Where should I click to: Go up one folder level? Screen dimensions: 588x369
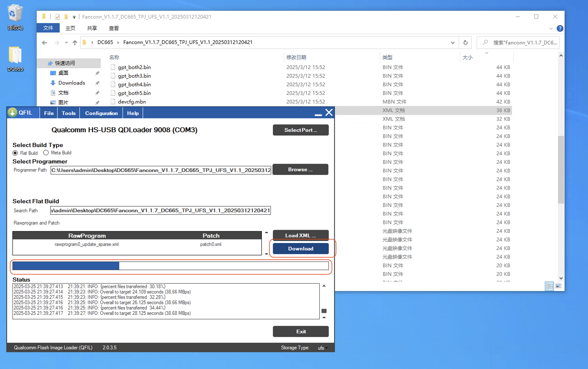[x=75, y=43]
